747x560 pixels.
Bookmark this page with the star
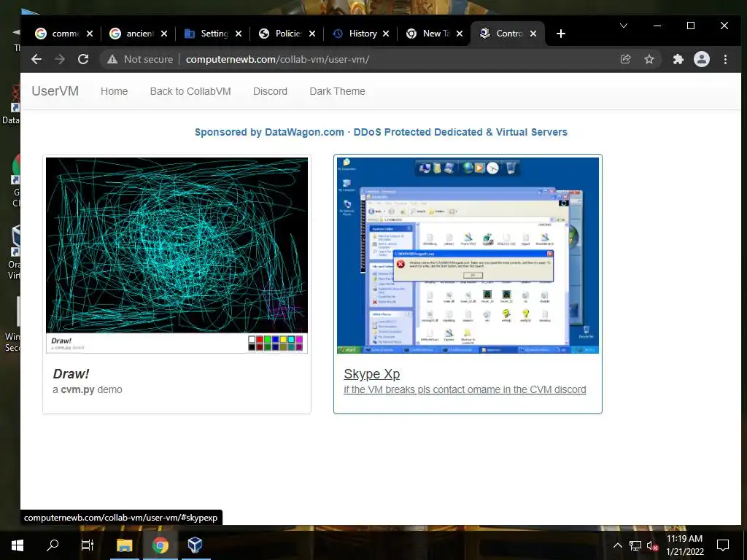click(649, 59)
